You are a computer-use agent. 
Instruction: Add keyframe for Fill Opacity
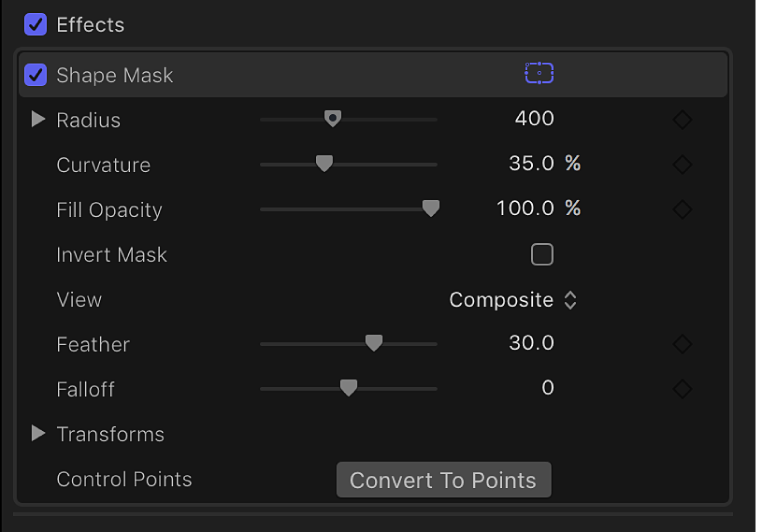682,210
